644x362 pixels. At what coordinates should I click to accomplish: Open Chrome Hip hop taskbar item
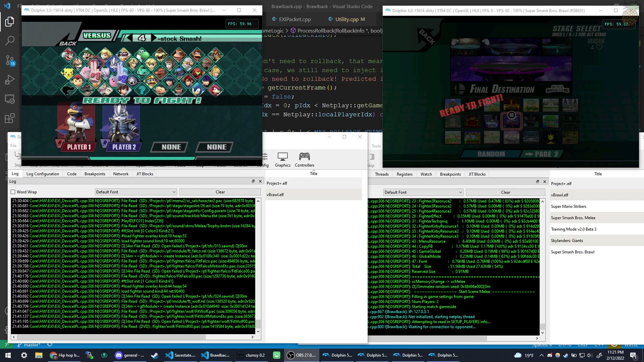pyautogui.click(x=65, y=355)
